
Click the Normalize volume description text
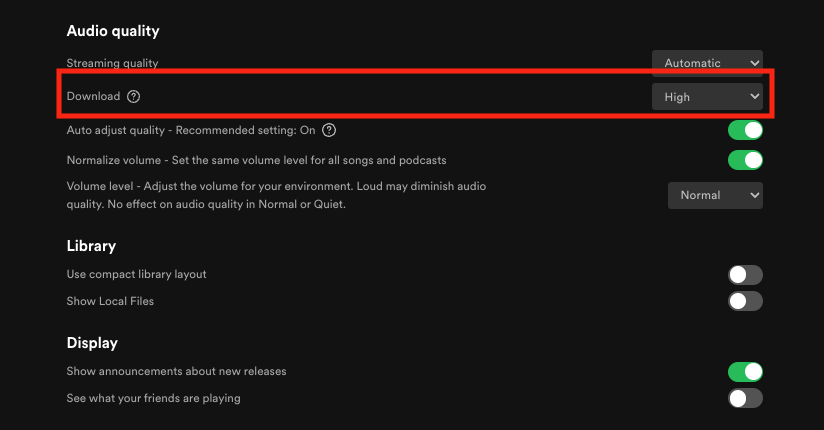click(x=256, y=160)
